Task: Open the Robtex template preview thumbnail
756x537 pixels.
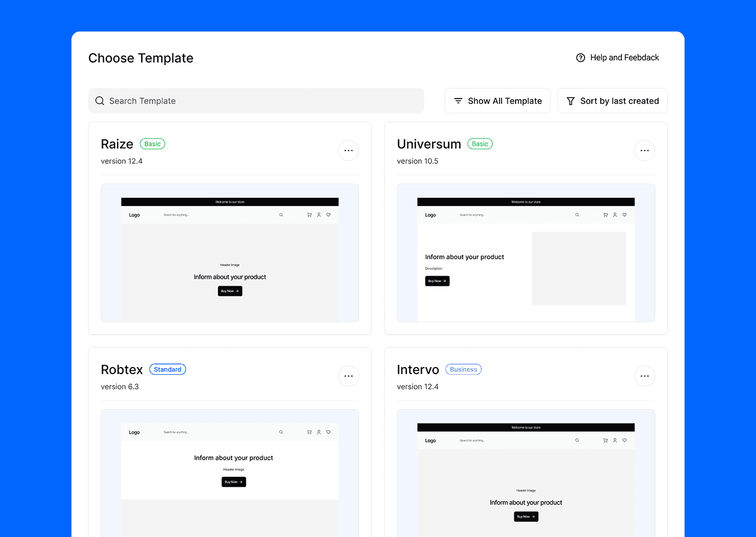Action: 230,472
